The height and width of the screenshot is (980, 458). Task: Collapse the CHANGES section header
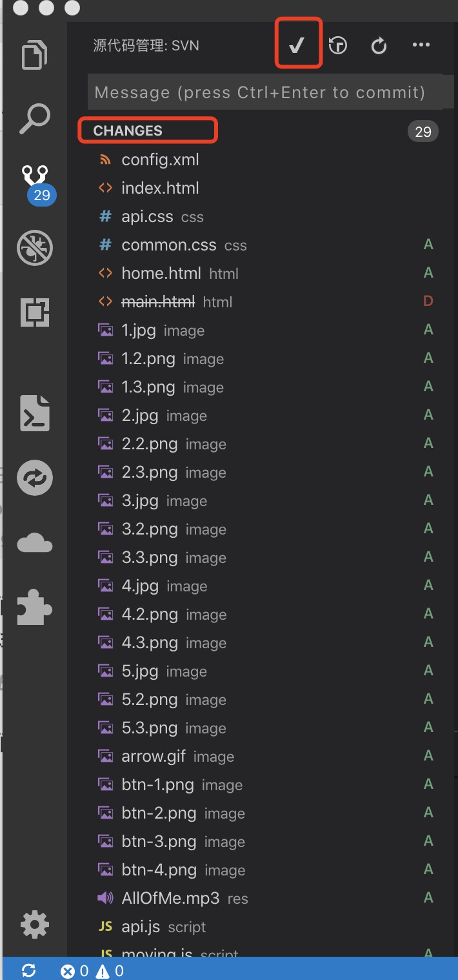128,131
